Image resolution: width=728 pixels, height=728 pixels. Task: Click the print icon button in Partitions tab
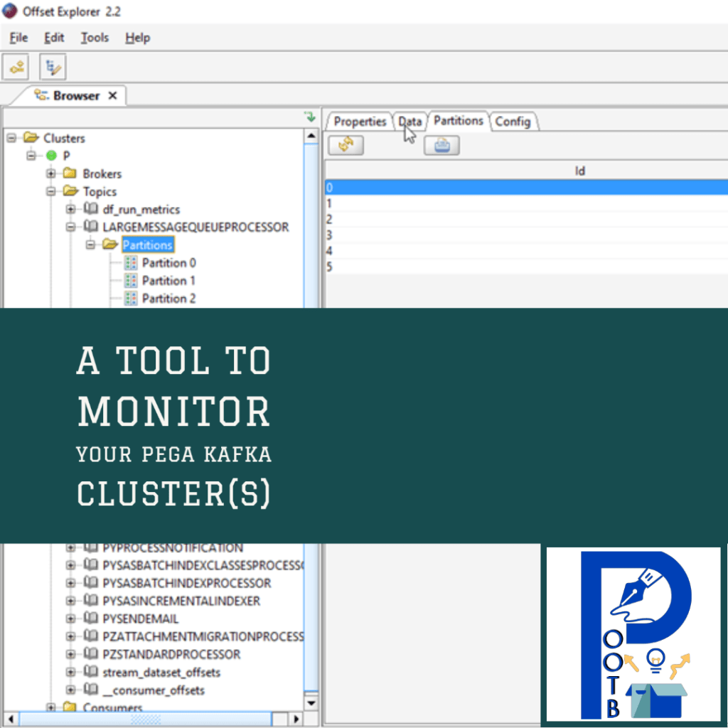point(441,145)
